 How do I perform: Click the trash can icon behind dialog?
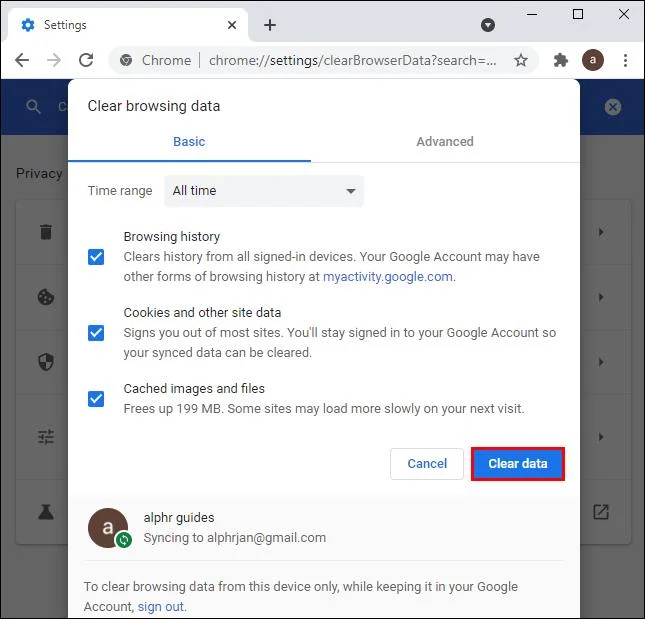tap(46, 232)
